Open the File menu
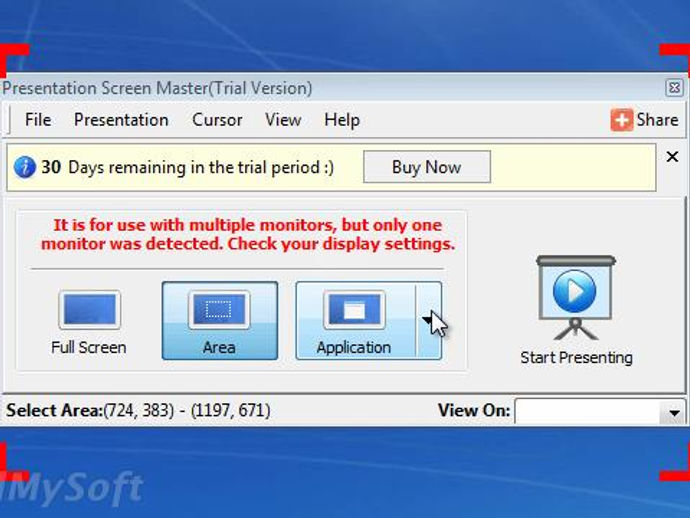 point(38,120)
